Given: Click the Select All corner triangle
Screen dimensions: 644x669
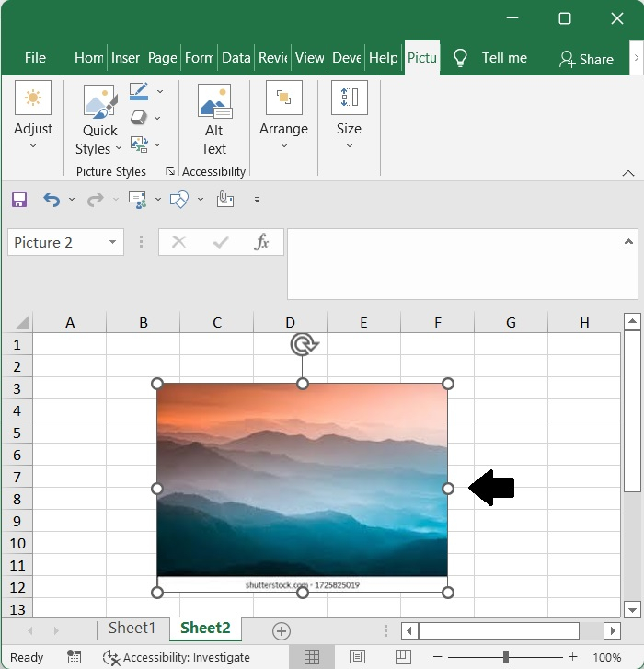Looking at the screenshot, I should (x=22, y=323).
